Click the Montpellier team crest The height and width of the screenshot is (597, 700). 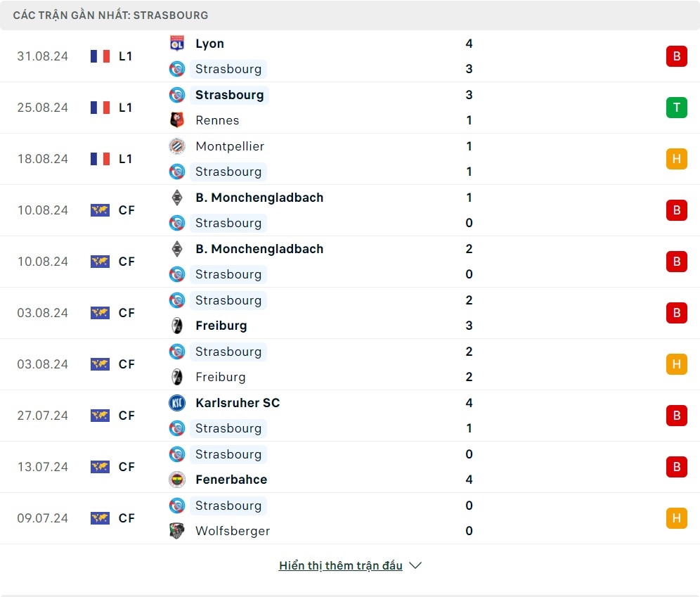177,146
